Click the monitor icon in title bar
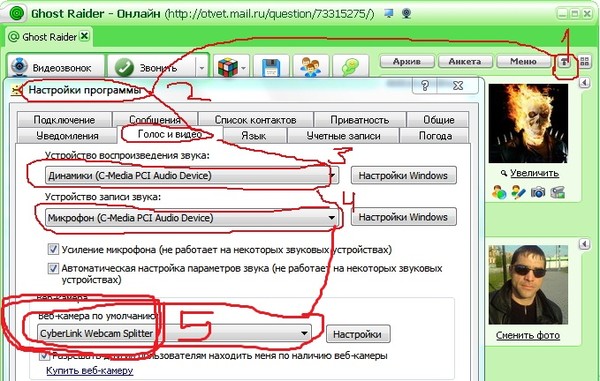 coord(389,14)
